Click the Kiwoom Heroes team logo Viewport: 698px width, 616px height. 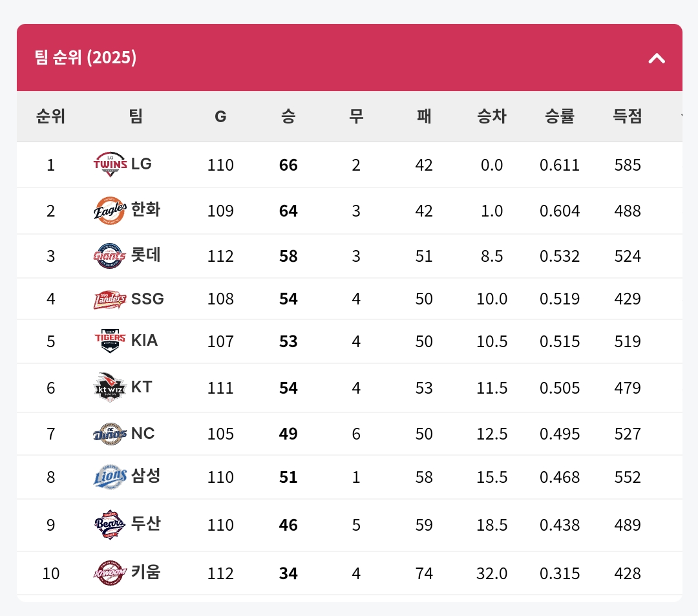click(x=110, y=573)
